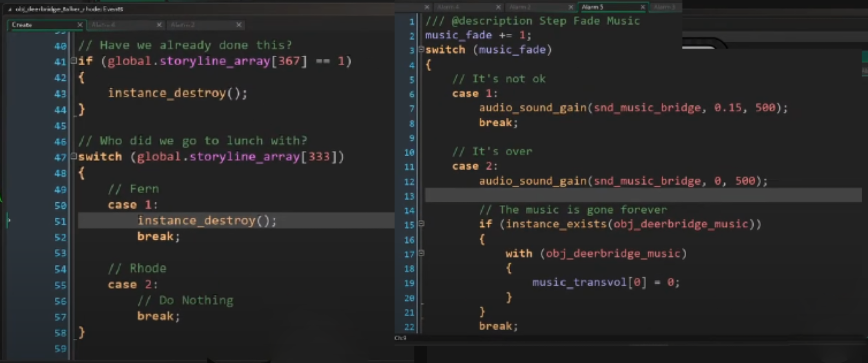Screen dimensions: 868x363
Task: Close the Alarm 2 tab in left editor
Action: (x=239, y=25)
